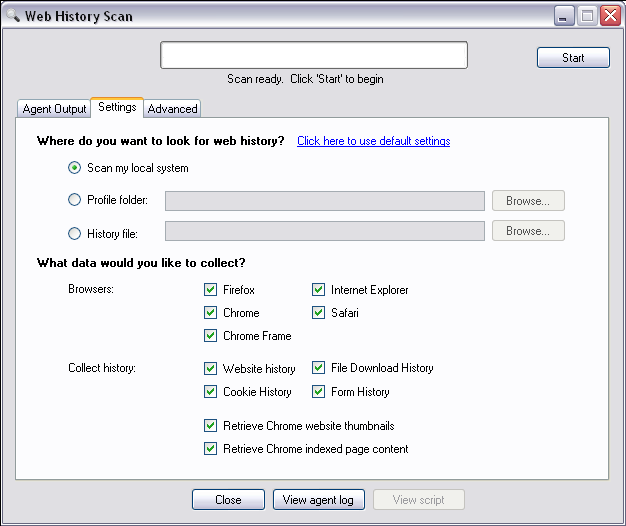Uncheck the Safari checkbox
626x526 pixels.
pos(319,313)
